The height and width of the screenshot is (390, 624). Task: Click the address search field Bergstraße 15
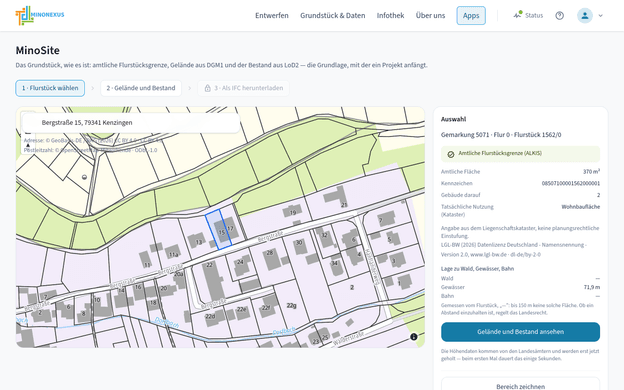[131, 123]
